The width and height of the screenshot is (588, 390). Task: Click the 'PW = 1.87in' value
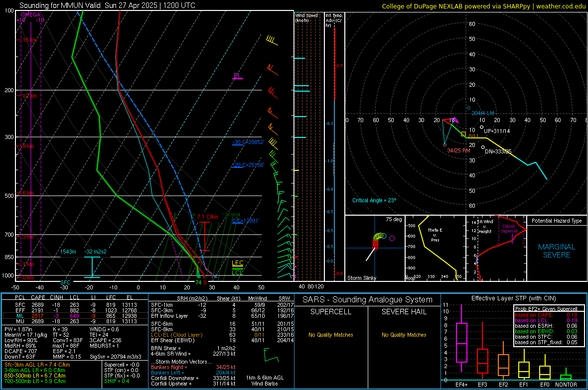(x=18, y=329)
